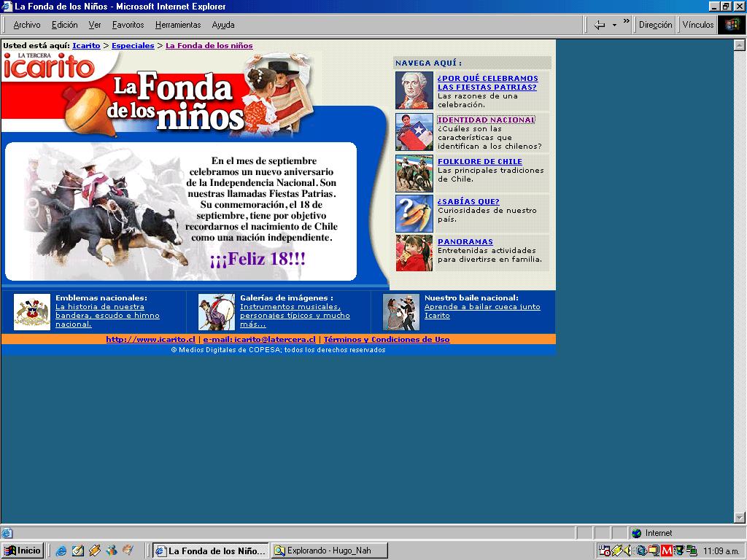Click the ¡¡¡Feliz 18!!! greeting text
Screen dimensions: 747x560
click(258, 260)
